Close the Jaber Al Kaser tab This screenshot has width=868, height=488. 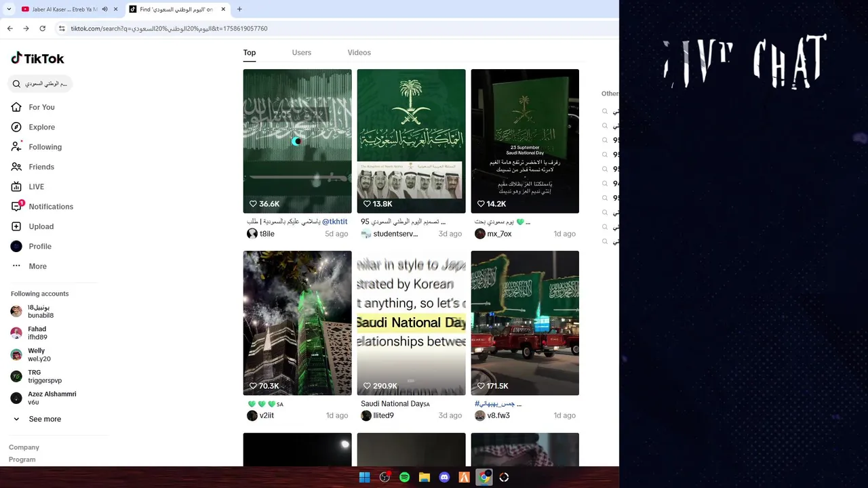coord(115,9)
